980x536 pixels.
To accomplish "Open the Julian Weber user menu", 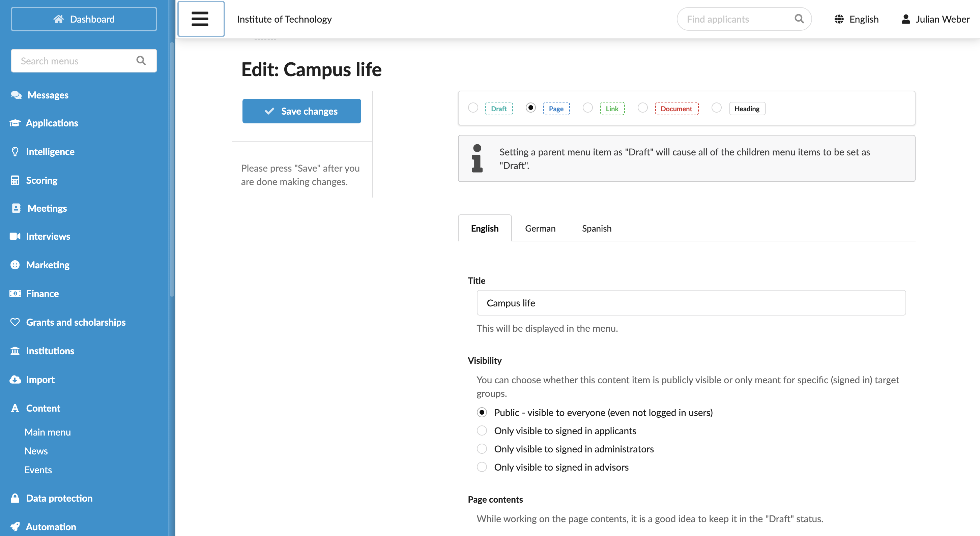I will click(x=935, y=19).
